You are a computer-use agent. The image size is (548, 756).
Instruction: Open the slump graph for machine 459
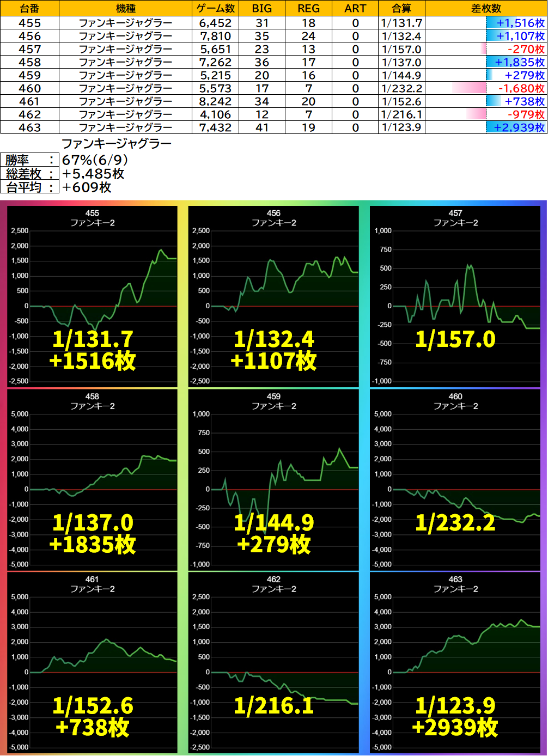[x=273, y=480]
